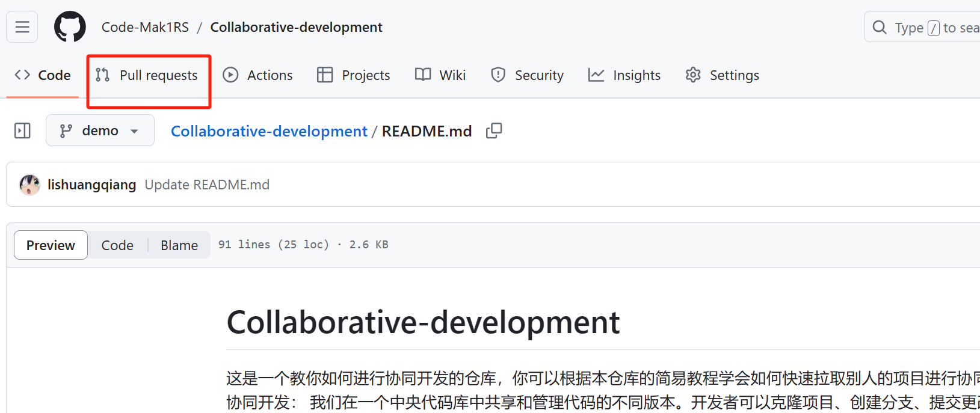Expand the demo branch dropdown

pyautogui.click(x=100, y=130)
